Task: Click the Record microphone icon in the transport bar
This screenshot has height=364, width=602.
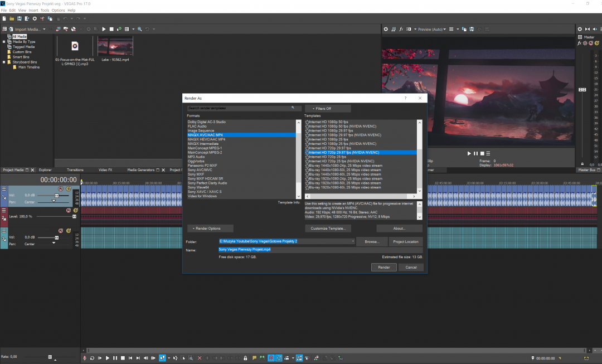Action: pos(85,358)
